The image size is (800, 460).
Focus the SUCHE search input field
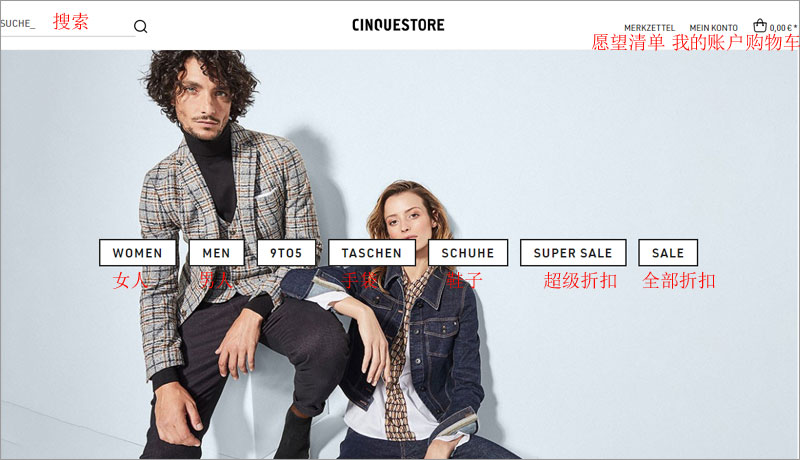tap(67, 24)
